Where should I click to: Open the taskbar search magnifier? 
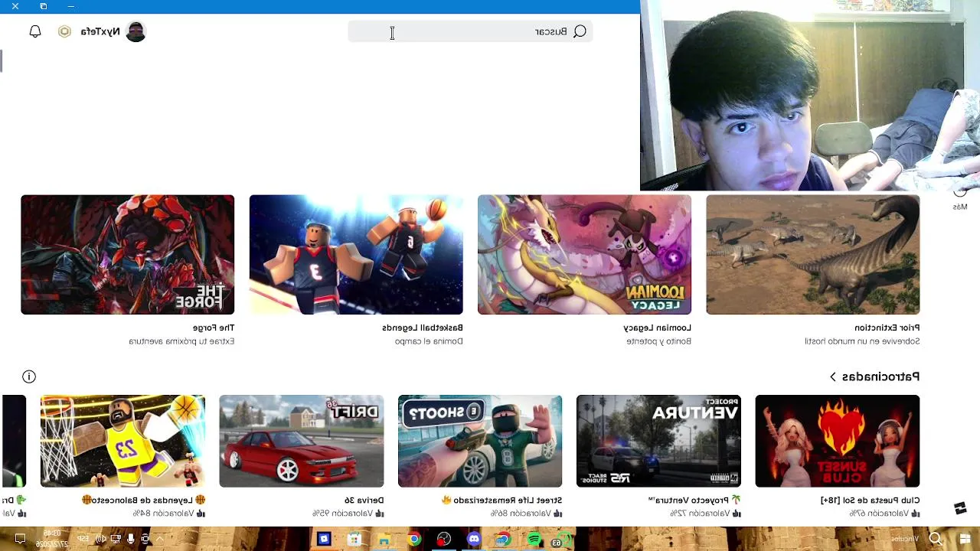(x=936, y=540)
